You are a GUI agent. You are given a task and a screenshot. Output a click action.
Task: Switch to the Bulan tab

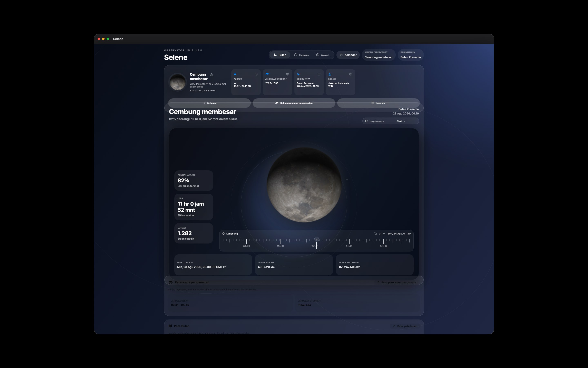pyautogui.click(x=280, y=55)
